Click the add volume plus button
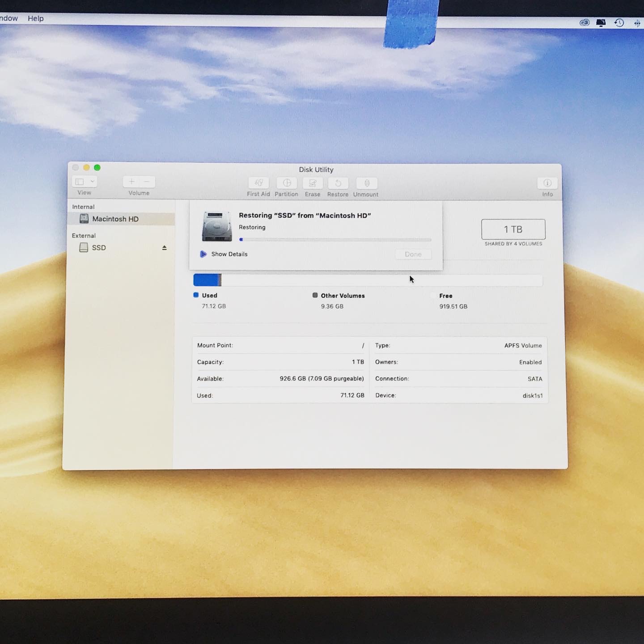 [x=131, y=182]
